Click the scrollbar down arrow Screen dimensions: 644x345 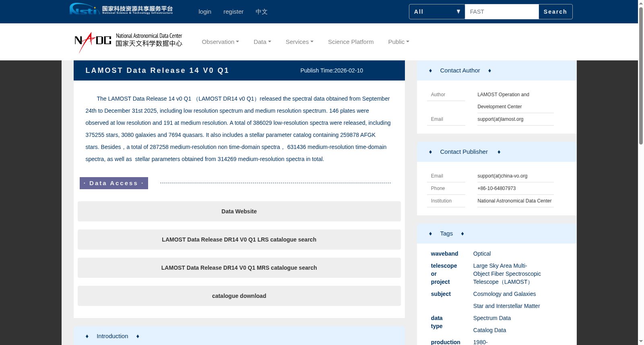click(x=641, y=341)
